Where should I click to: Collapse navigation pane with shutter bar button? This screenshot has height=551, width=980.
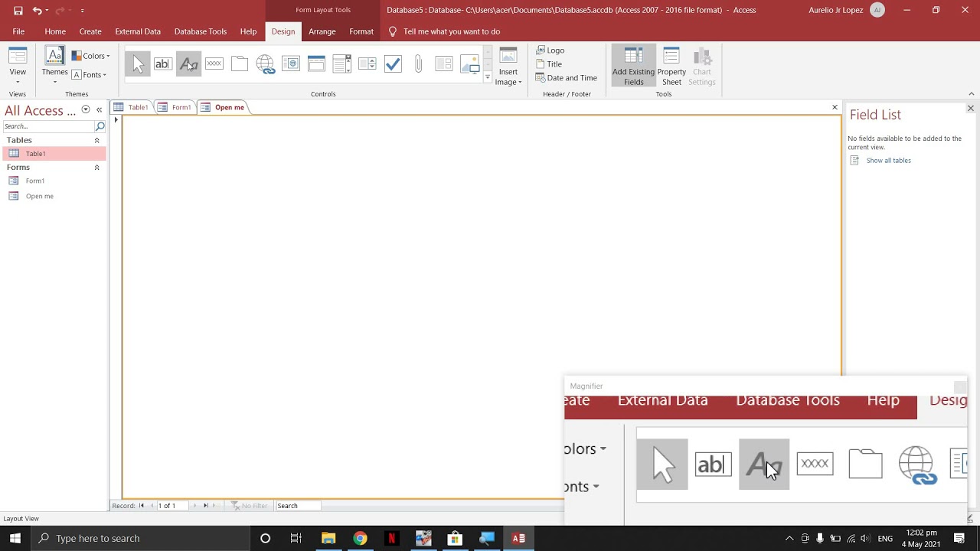[x=99, y=110]
